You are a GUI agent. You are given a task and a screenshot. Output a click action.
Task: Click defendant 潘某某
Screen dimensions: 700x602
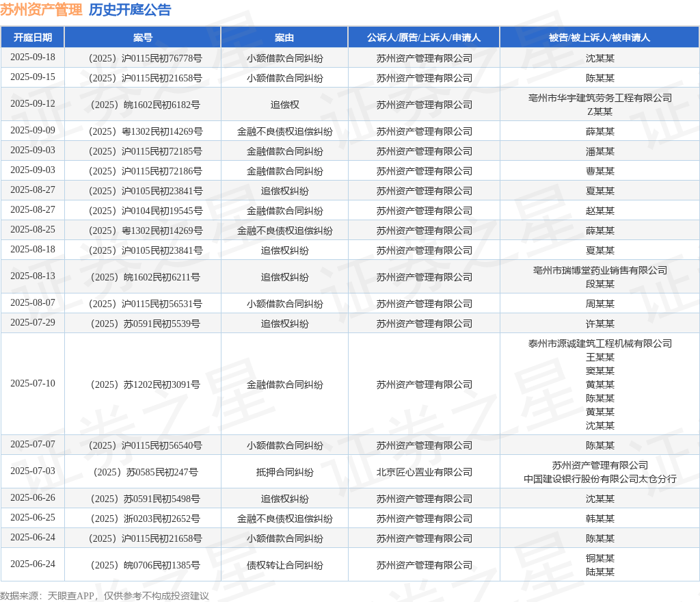coord(600,151)
